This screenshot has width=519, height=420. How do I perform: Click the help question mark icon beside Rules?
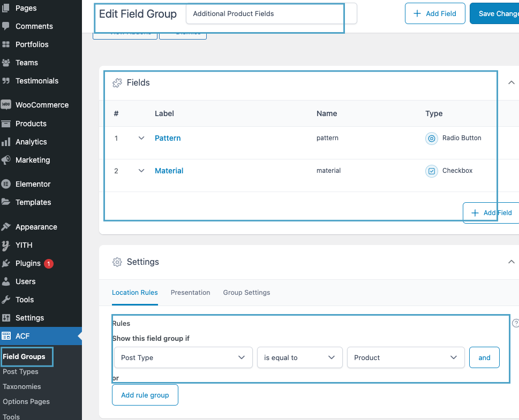coord(515,323)
